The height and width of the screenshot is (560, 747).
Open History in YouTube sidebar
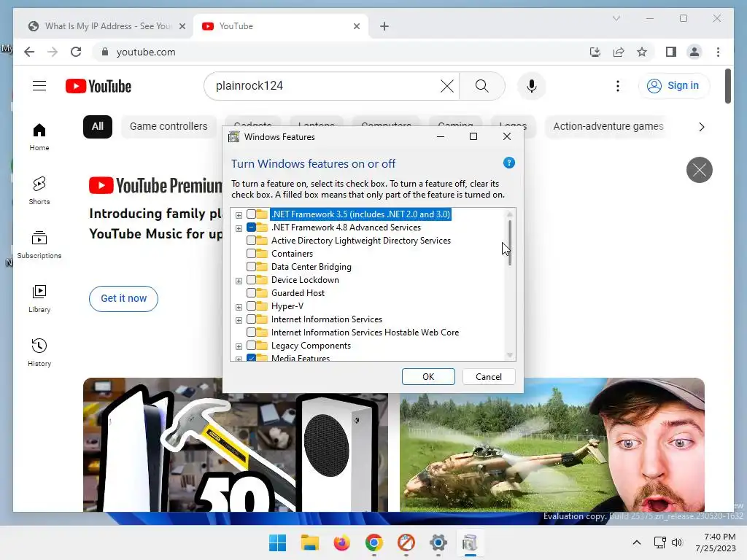[39, 352]
